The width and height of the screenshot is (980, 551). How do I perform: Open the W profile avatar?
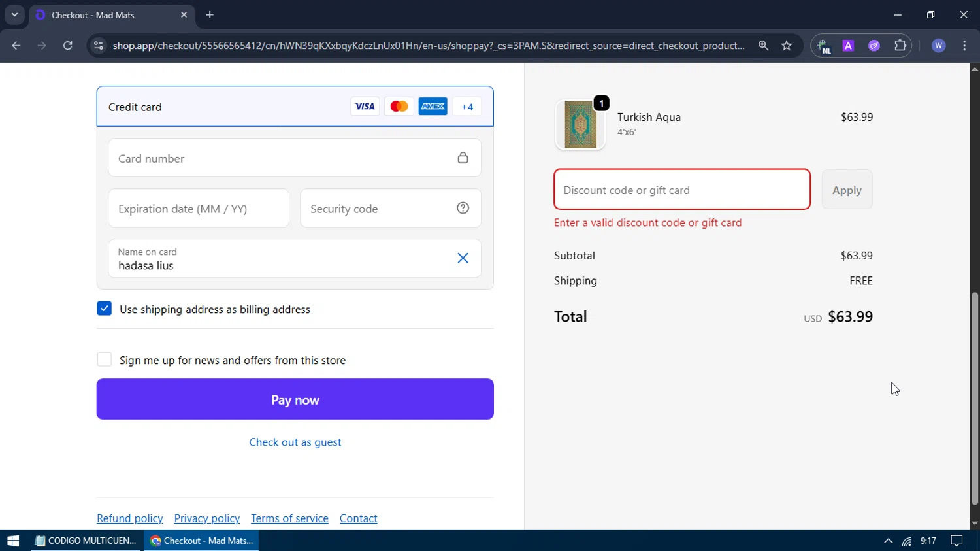[x=939, y=46]
